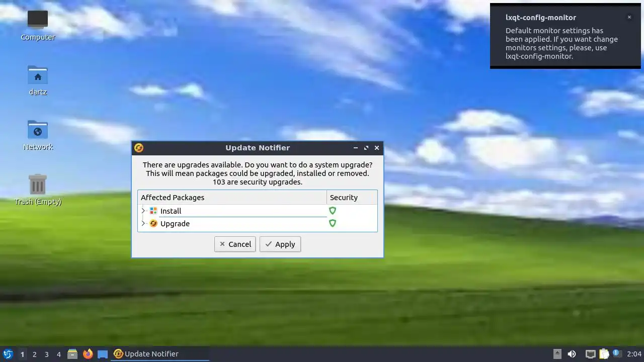Click the Update Notifier title bar icon
This screenshot has height=362, width=644.
(x=139, y=148)
